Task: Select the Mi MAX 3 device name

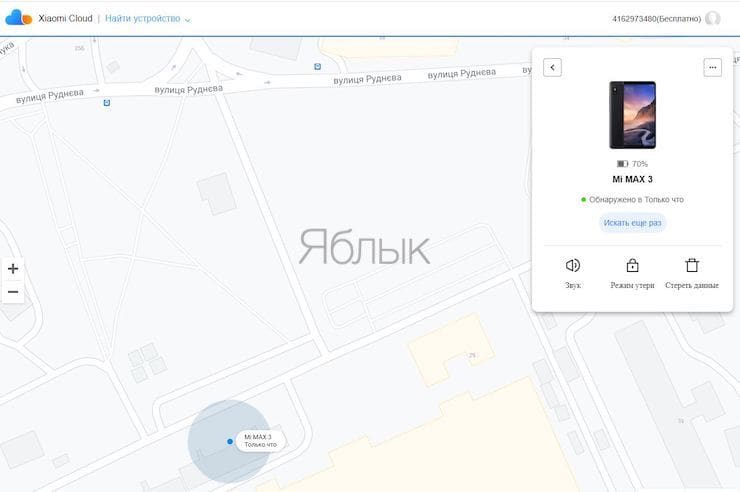Action: [x=632, y=179]
